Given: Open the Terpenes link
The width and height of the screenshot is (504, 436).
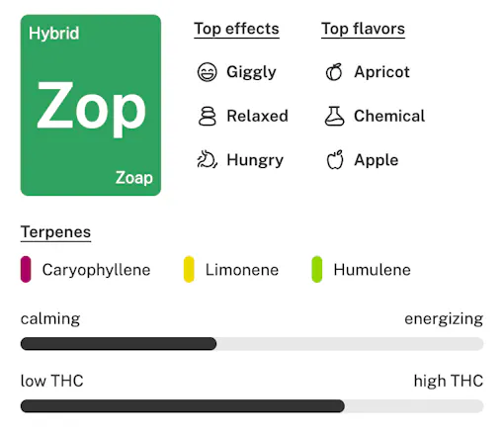Looking at the screenshot, I should coord(55,232).
